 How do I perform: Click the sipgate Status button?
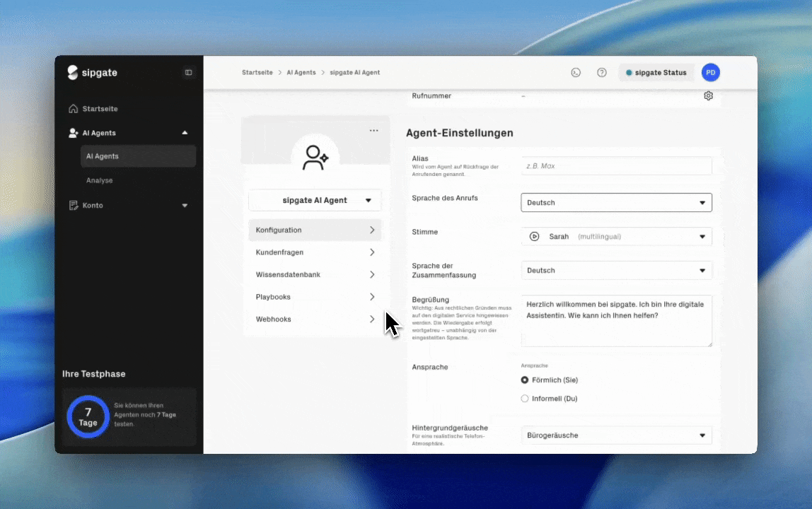pos(656,73)
